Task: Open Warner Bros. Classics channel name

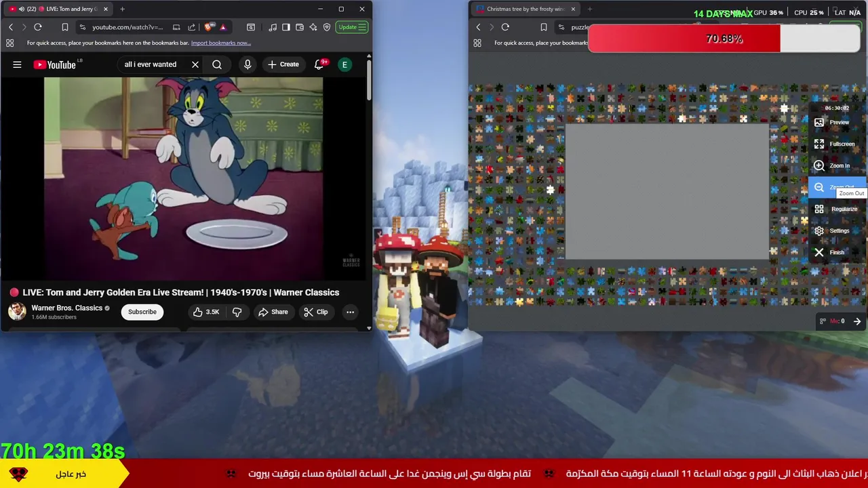Action: [66, 308]
